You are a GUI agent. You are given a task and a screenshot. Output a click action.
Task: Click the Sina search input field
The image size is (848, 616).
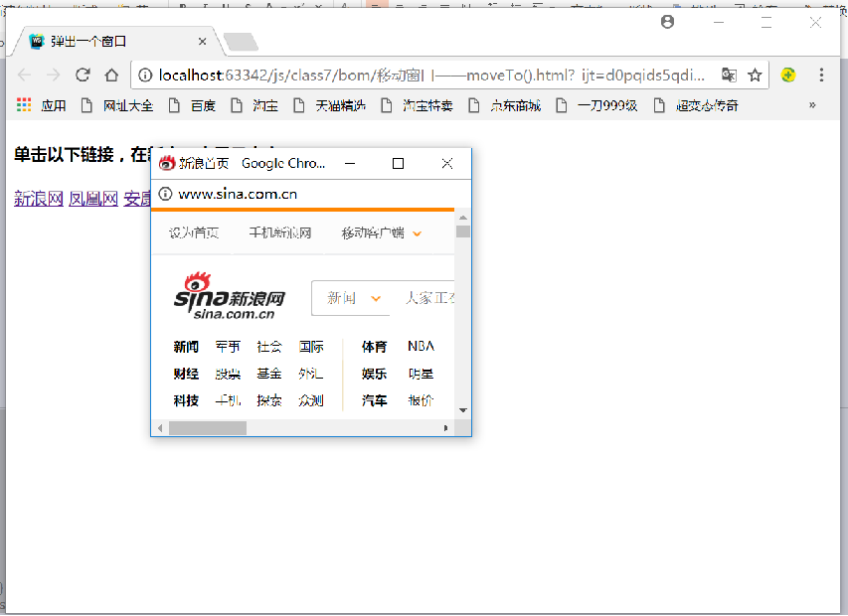(x=423, y=298)
